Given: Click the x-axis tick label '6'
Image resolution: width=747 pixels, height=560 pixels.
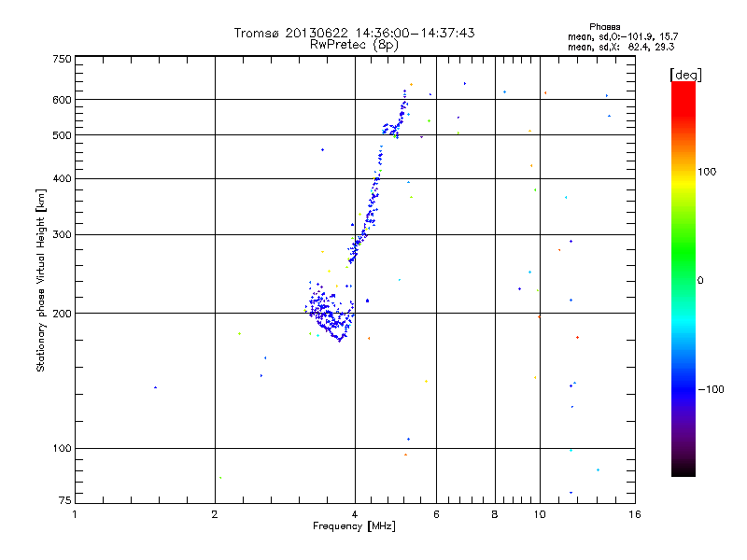Looking at the screenshot, I should pos(436,514).
